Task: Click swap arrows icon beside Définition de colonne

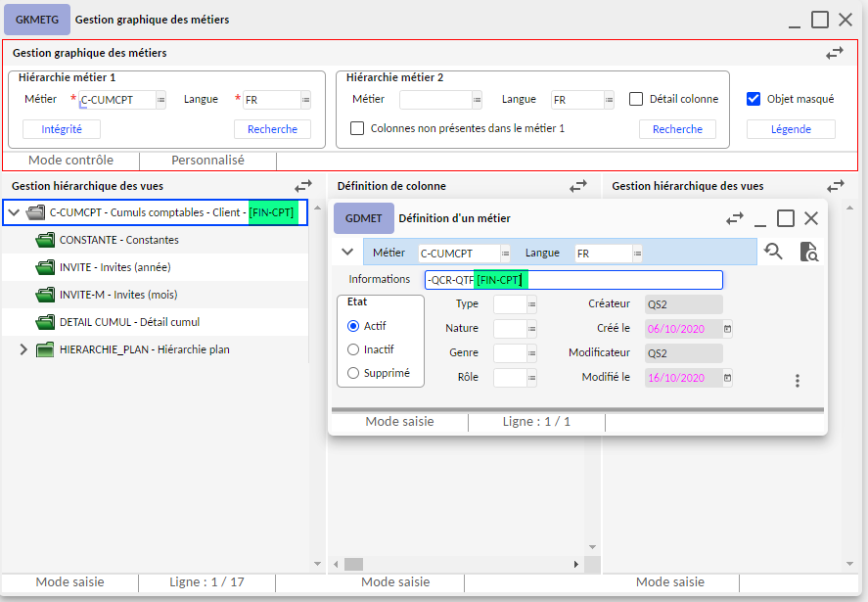Action: (579, 185)
